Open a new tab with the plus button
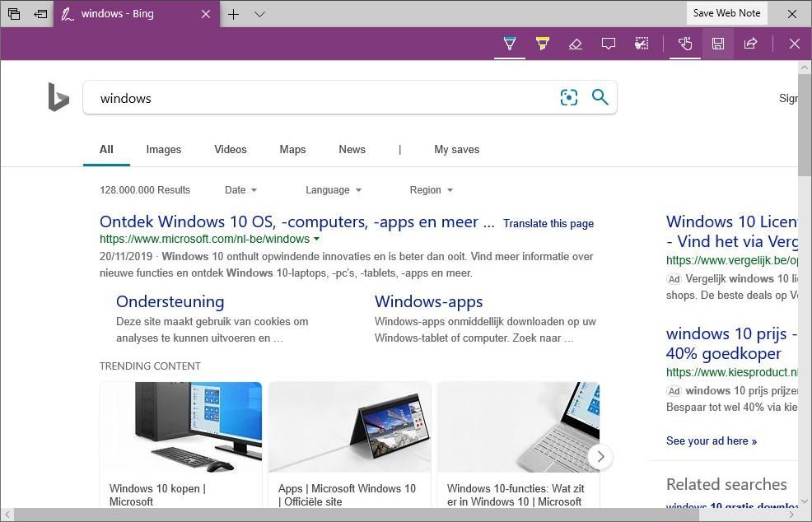 [x=234, y=14]
